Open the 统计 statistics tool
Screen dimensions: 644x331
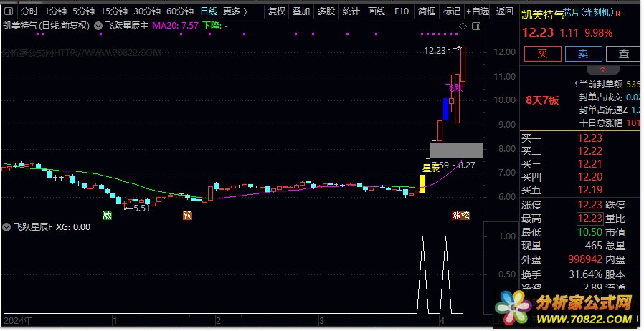tap(351, 11)
